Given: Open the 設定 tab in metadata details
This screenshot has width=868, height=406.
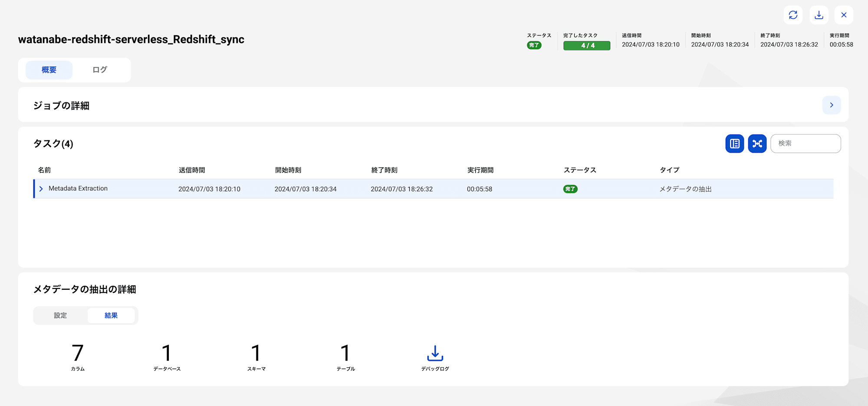Looking at the screenshot, I should click(x=60, y=315).
